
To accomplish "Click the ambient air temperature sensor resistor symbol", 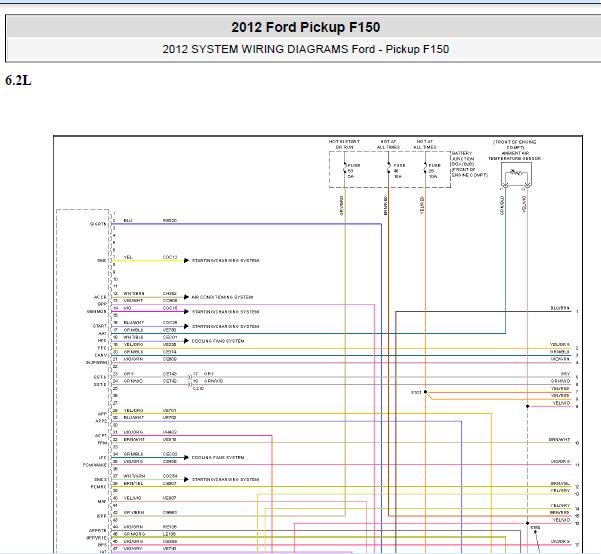I will (x=516, y=173).
